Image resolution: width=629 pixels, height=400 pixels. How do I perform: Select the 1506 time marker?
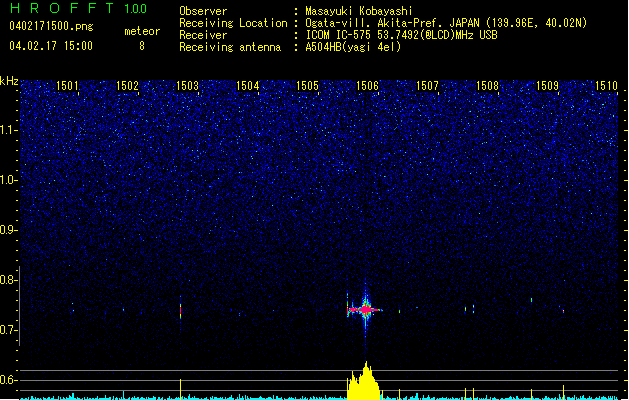(x=367, y=86)
